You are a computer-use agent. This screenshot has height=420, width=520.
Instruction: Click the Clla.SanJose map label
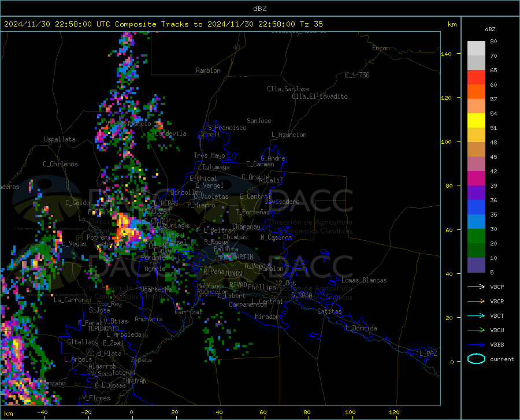tap(288, 89)
